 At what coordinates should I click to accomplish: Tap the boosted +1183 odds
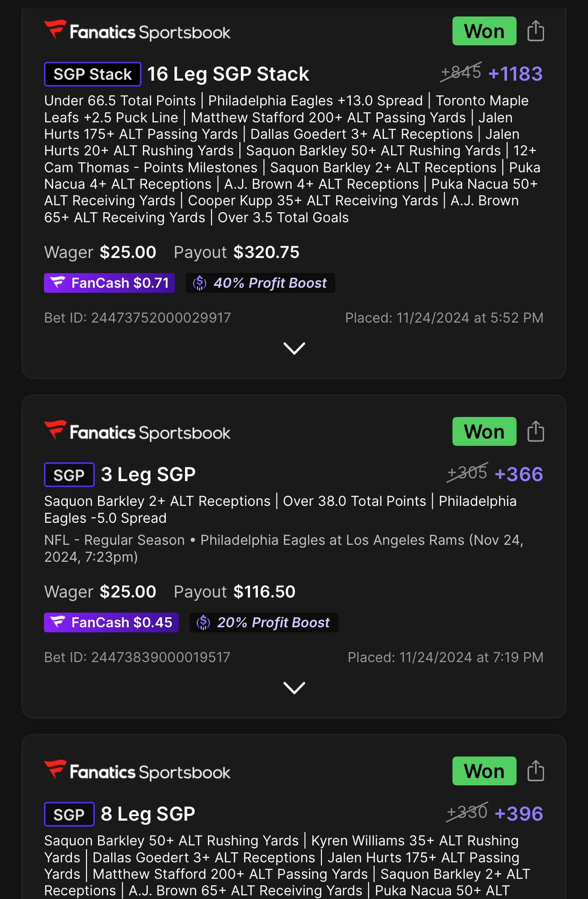click(515, 74)
